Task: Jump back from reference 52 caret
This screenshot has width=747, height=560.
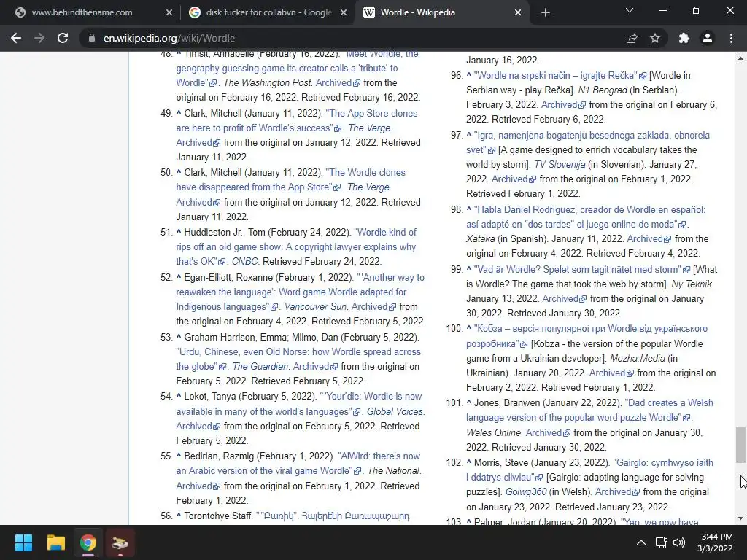Action: click(x=179, y=277)
